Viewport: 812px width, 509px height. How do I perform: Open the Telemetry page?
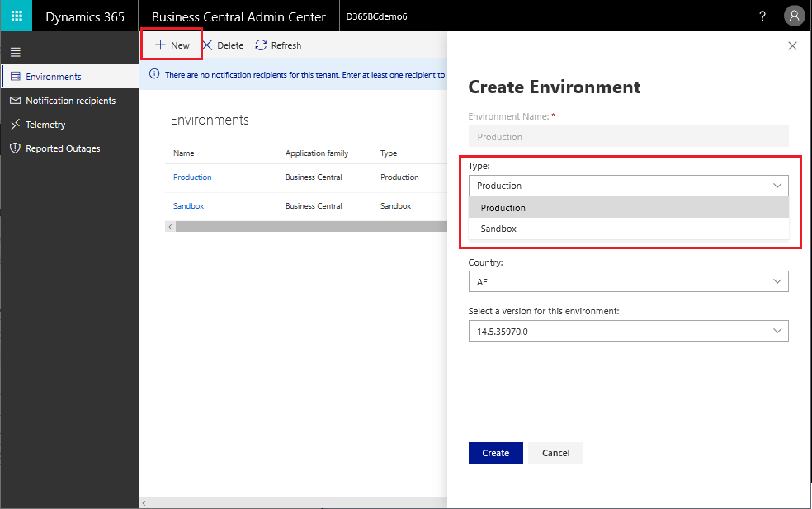[x=45, y=125]
